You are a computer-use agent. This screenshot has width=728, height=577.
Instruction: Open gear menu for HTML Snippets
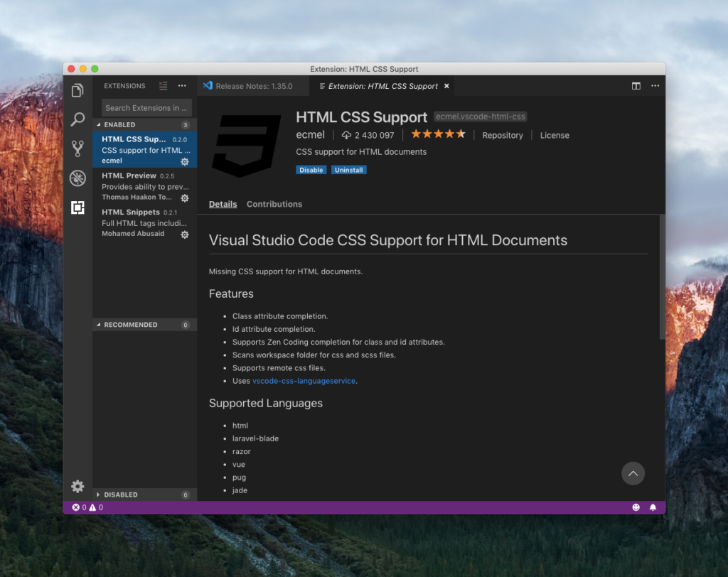[185, 234]
